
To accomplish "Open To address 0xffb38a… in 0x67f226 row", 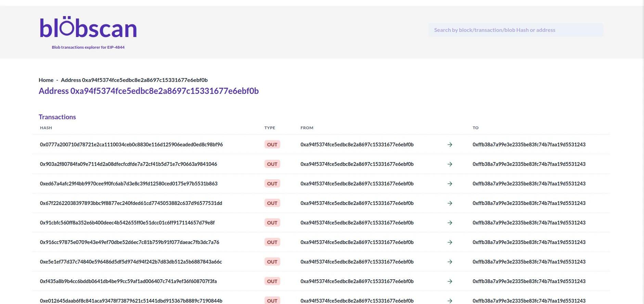I will (x=529, y=203).
